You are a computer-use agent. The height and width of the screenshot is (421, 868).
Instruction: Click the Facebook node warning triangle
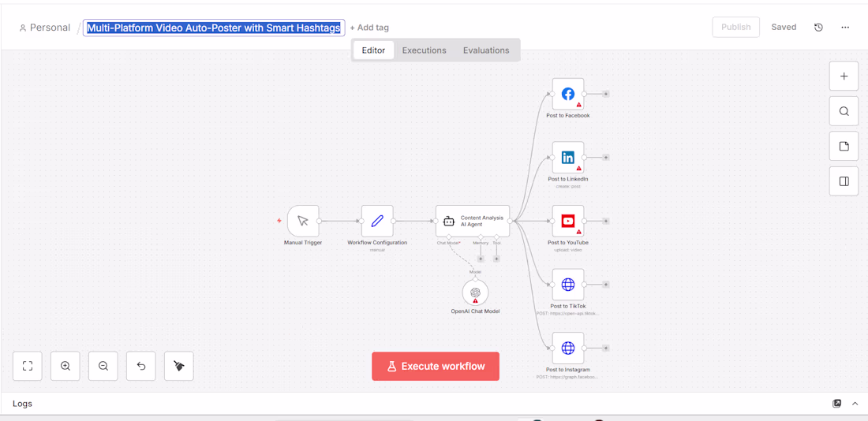pyautogui.click(x=578, y=105)
